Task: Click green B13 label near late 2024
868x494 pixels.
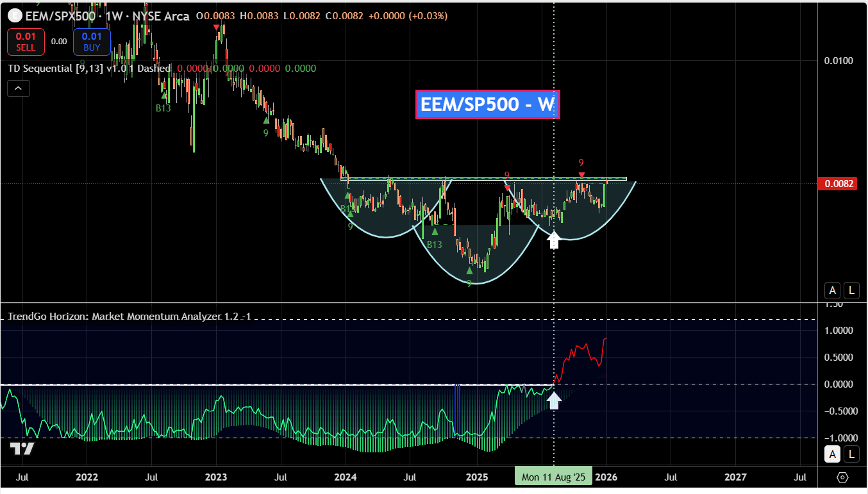Action: coord(434,244)
